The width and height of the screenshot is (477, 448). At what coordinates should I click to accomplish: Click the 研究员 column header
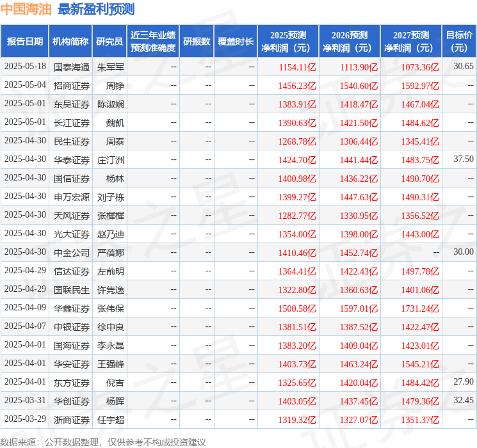(x=109, y=42)
